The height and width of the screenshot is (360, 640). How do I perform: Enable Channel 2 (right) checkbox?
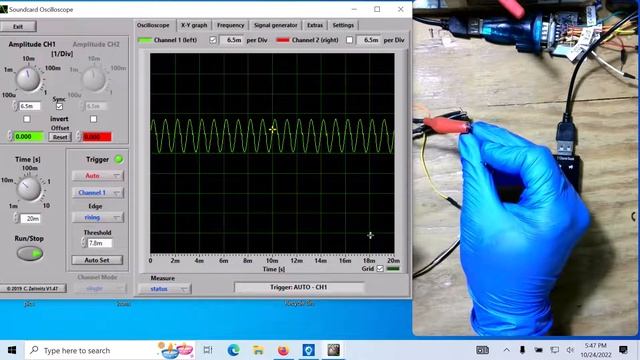pos(349,40)
